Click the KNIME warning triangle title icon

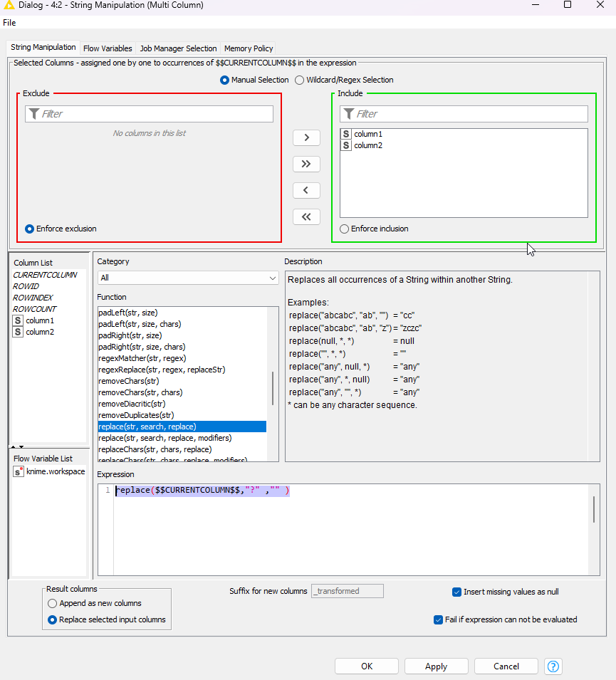tap(9, 5)
